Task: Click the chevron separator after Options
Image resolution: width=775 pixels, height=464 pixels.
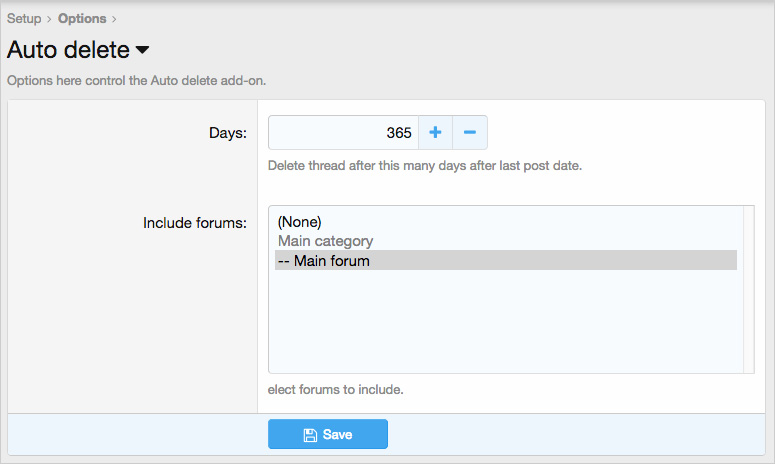Action: pos(114,19)
